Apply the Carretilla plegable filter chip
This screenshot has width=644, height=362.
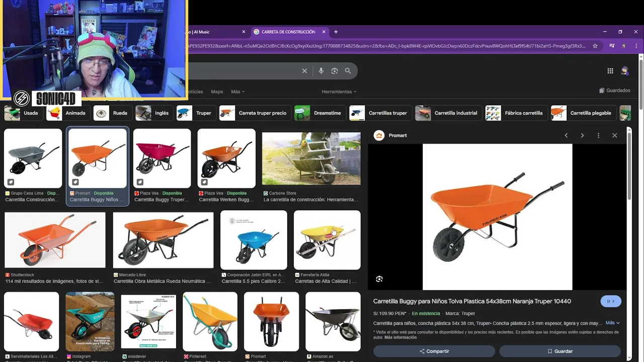pos(584,113)
